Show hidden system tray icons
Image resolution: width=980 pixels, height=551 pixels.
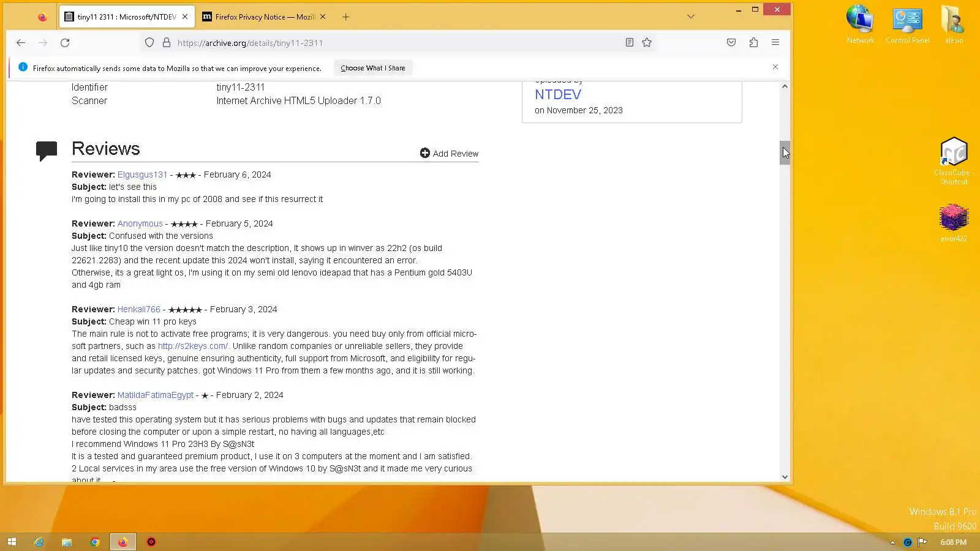[x=892, y=542]
